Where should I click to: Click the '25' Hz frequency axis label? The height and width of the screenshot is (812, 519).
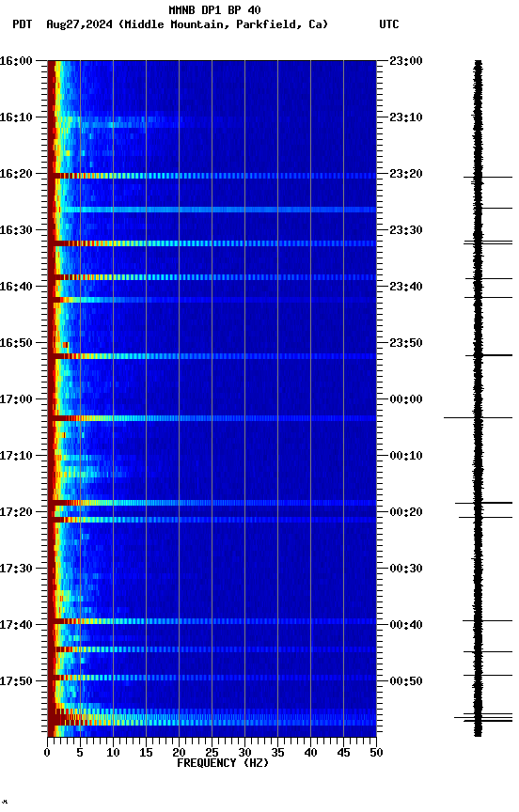coord(212,753)
